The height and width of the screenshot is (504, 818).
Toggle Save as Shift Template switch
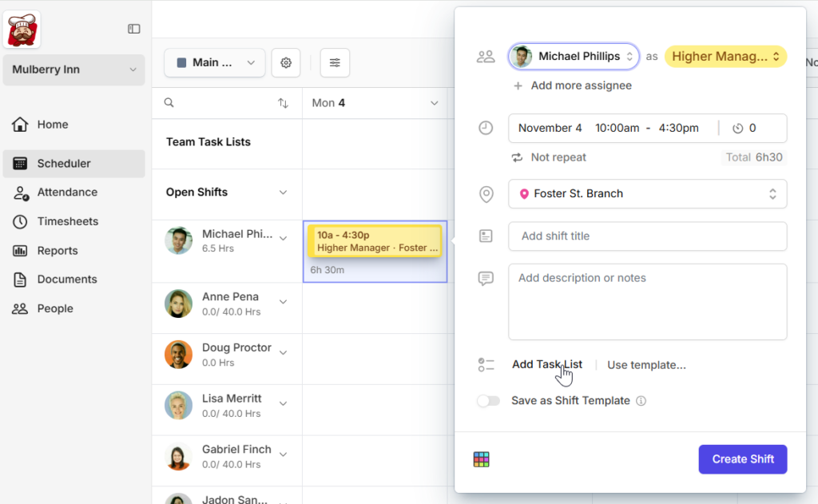pos(489,400)
